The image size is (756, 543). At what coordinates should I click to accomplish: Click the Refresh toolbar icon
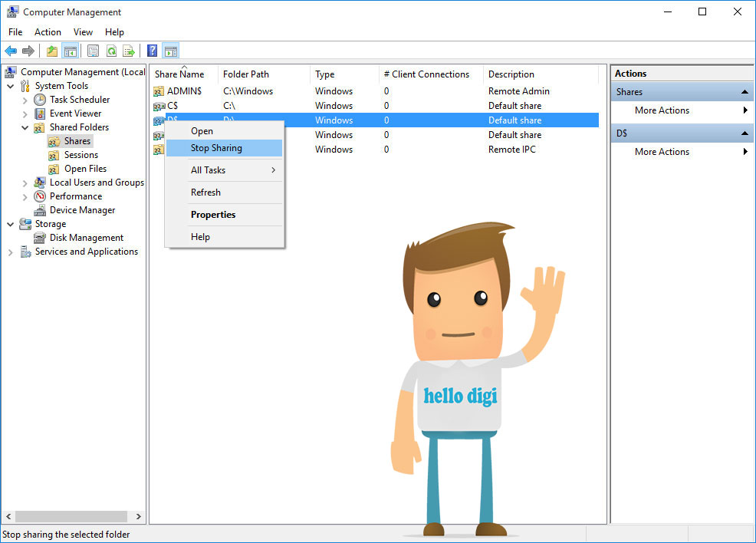[x=111, y=51]
